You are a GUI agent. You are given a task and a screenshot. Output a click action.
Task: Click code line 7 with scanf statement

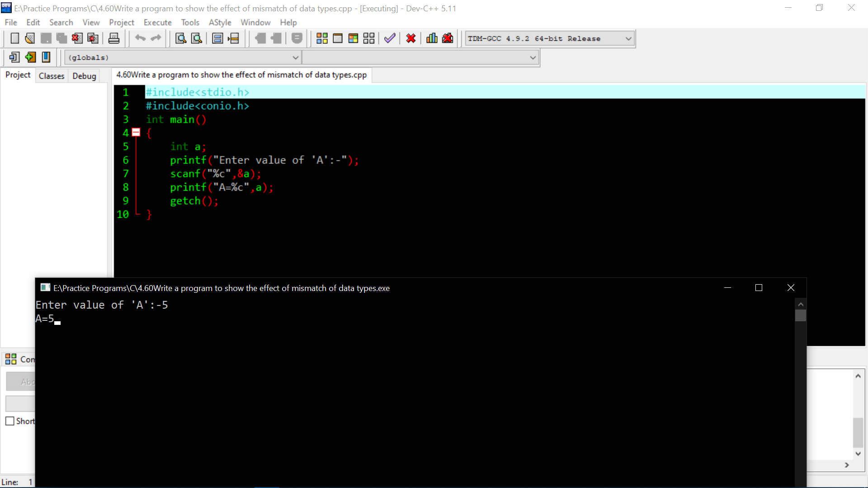[216, 174]
